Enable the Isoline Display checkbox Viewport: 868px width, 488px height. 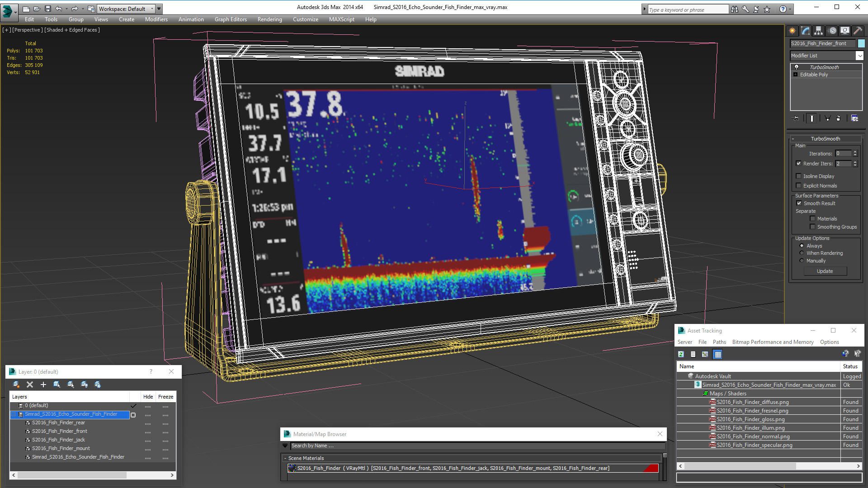799,176
